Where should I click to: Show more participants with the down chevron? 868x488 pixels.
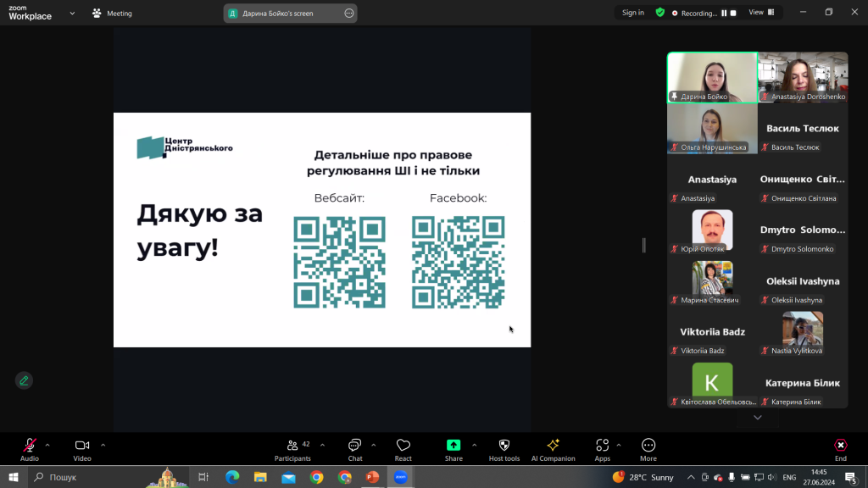pos(757,417)
